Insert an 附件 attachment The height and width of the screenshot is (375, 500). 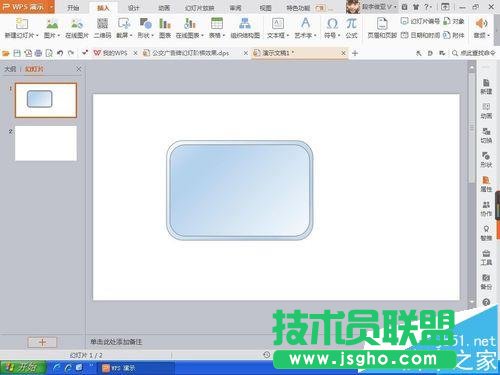454,35
